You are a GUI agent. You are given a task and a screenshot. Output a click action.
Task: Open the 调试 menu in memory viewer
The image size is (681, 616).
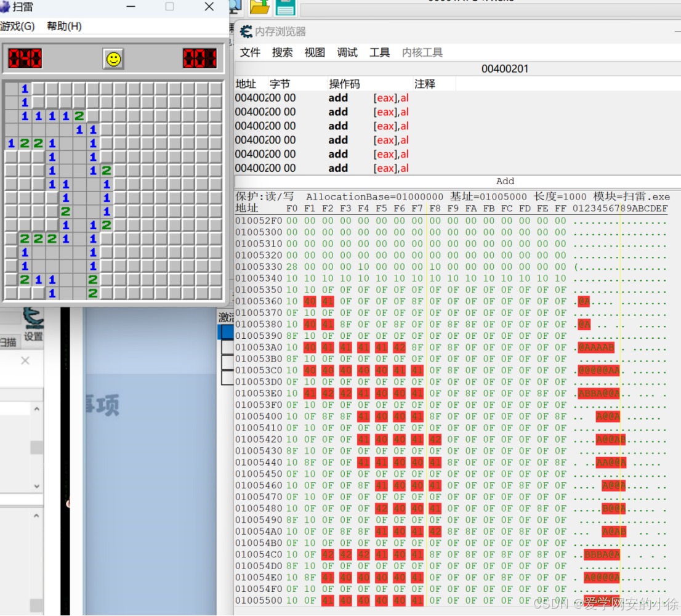click(347, 52)
